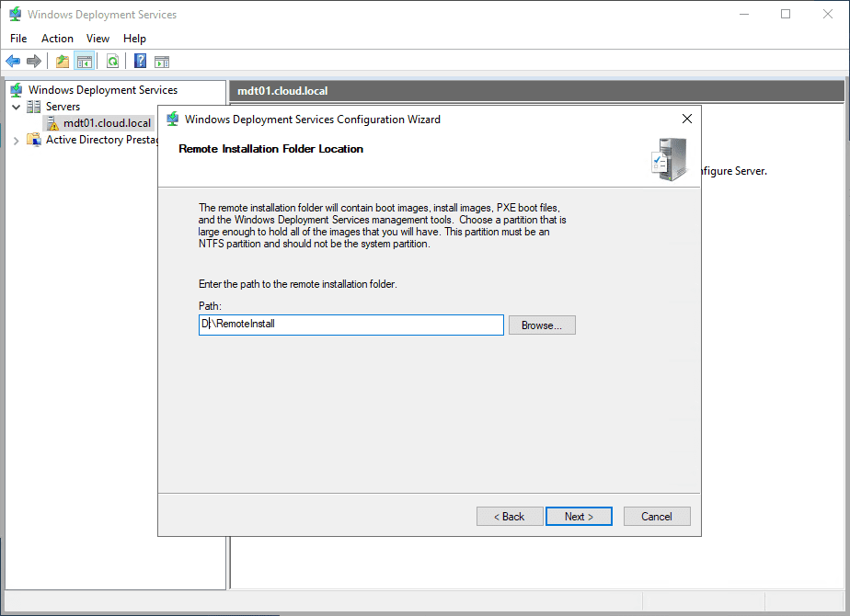The height and width of the screenshot is (616, 850).
Task: Click the 'Path:' label
Action: tap(210, 306)
